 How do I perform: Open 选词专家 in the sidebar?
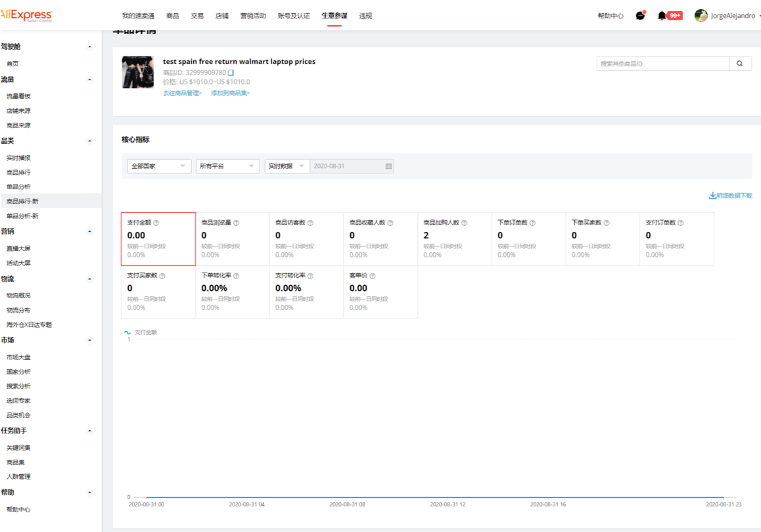pyautogui.click(x=18, y=401)
